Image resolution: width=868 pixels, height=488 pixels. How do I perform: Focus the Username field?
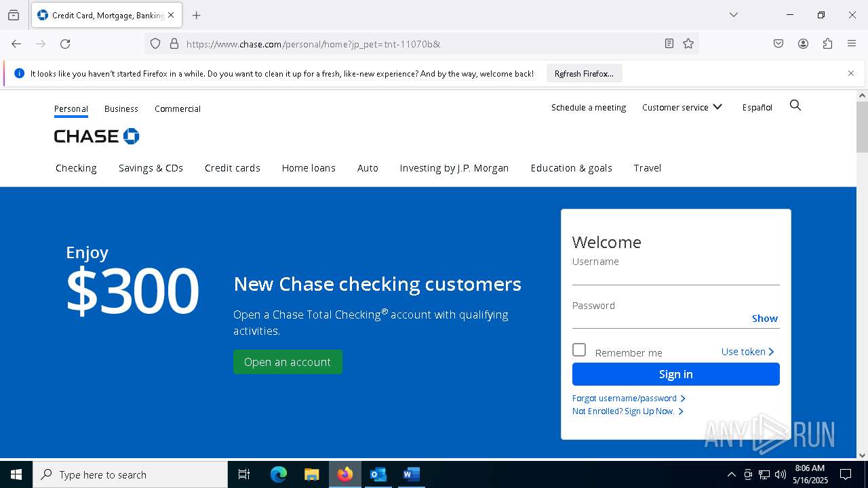click(x=676, y=276)
